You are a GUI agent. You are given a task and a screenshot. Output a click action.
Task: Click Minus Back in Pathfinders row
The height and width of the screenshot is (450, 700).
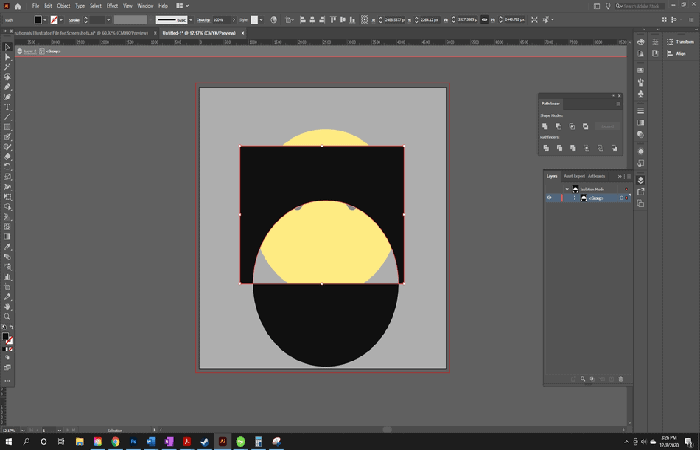[614, 148]
